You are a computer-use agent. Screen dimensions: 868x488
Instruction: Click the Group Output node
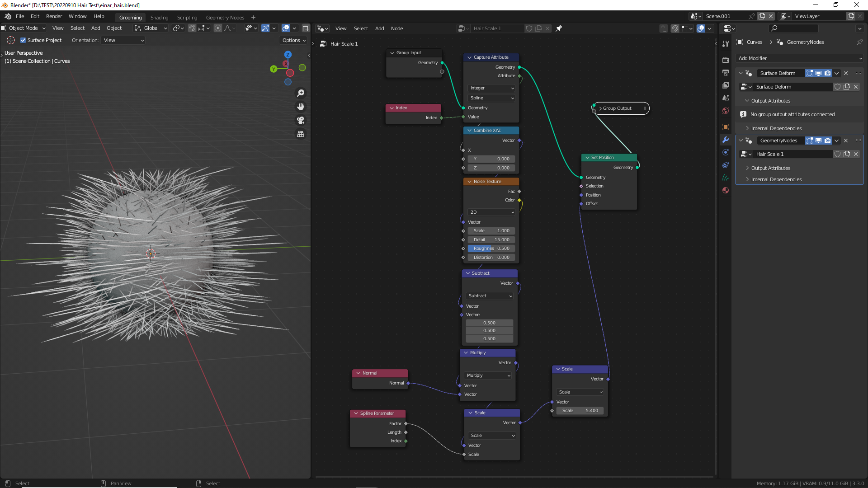pos(621,108)
